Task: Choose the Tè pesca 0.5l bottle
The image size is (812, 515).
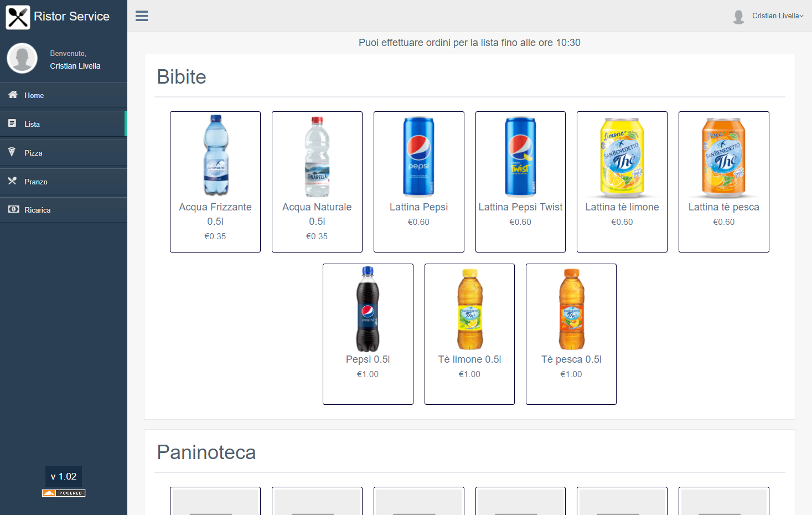Action: tap(571, 333)
